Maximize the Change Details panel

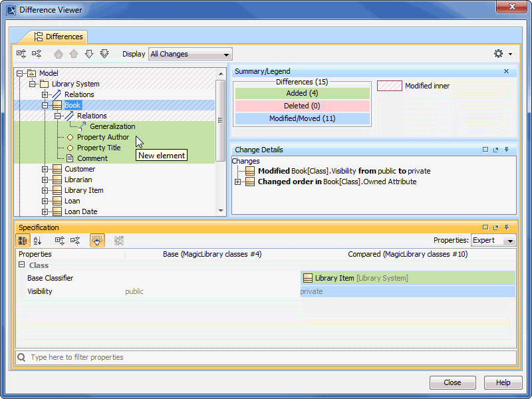tap(485, 150)
